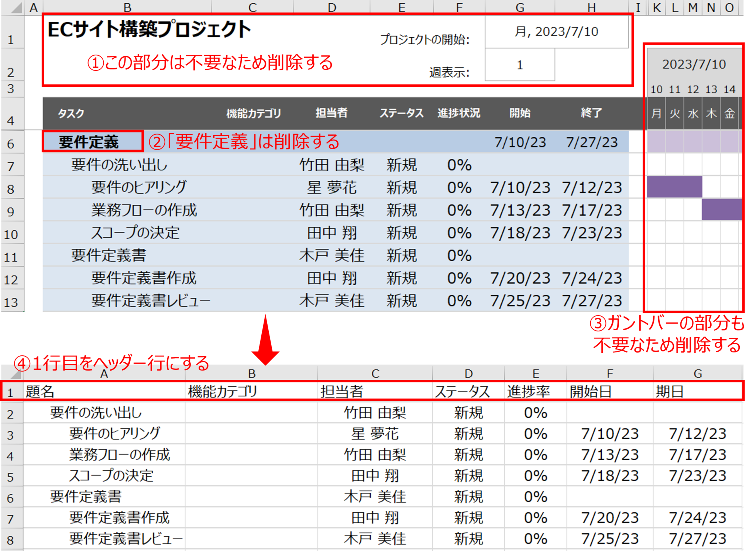Screen dimensions: 756x551
Task: Select the タスク column heading in the dark header
Action: coord(69,113)
